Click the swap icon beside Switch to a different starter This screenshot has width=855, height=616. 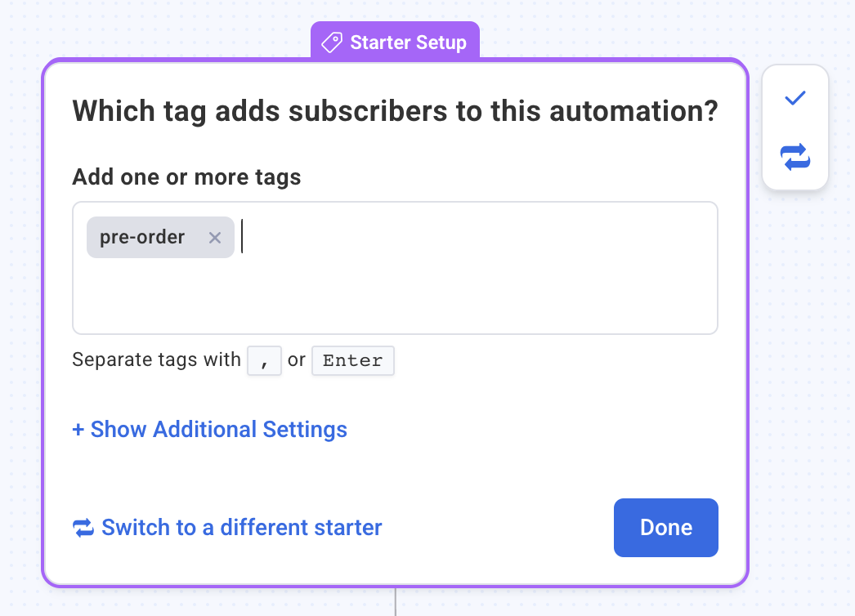point(82,528)
